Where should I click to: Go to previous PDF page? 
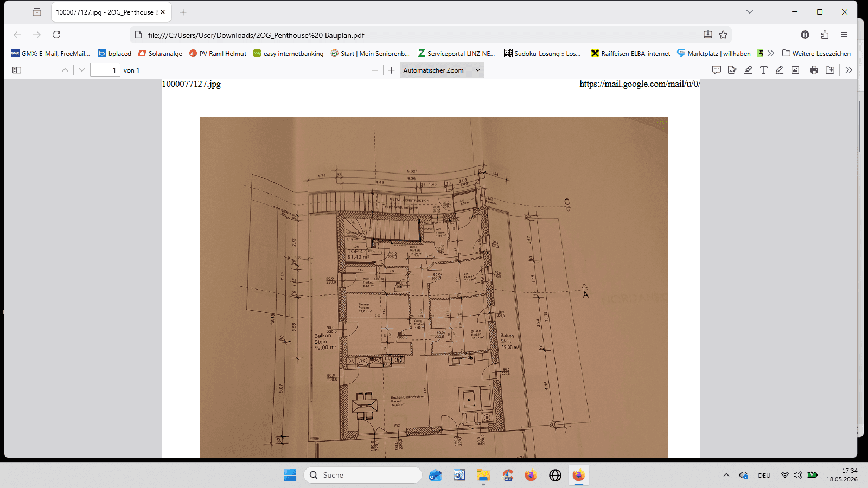65,70
